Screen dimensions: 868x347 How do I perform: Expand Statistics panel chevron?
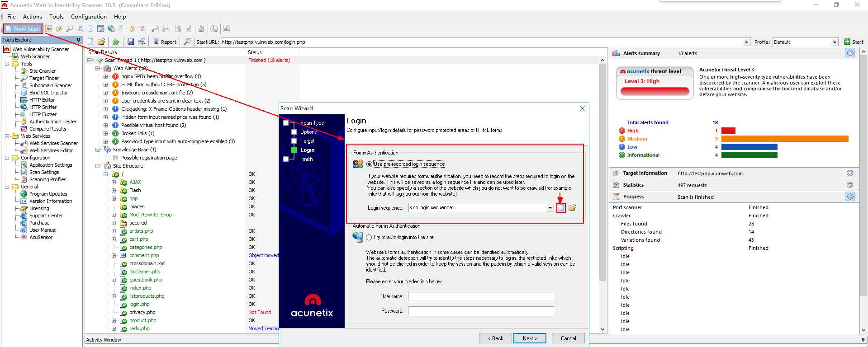click(850, 185)
